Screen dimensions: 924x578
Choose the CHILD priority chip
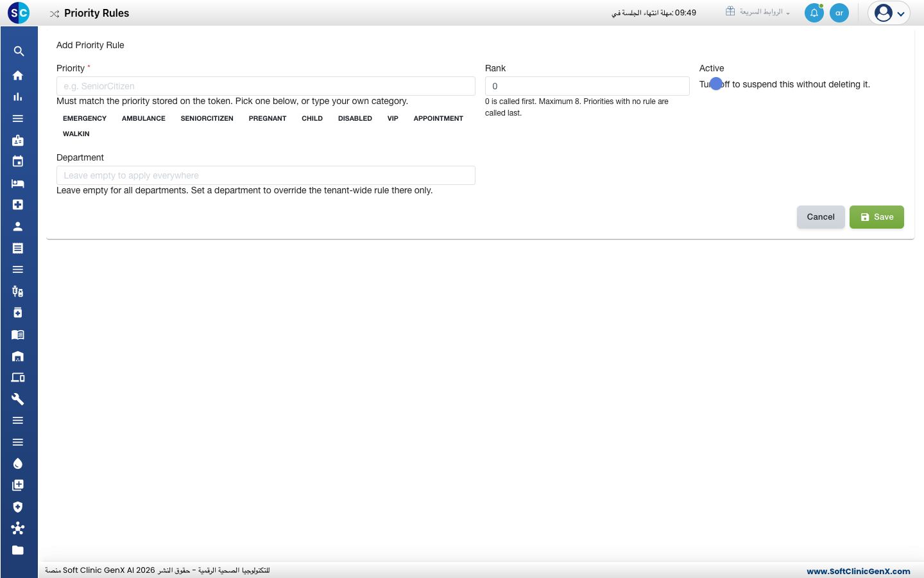pos(312,119)
